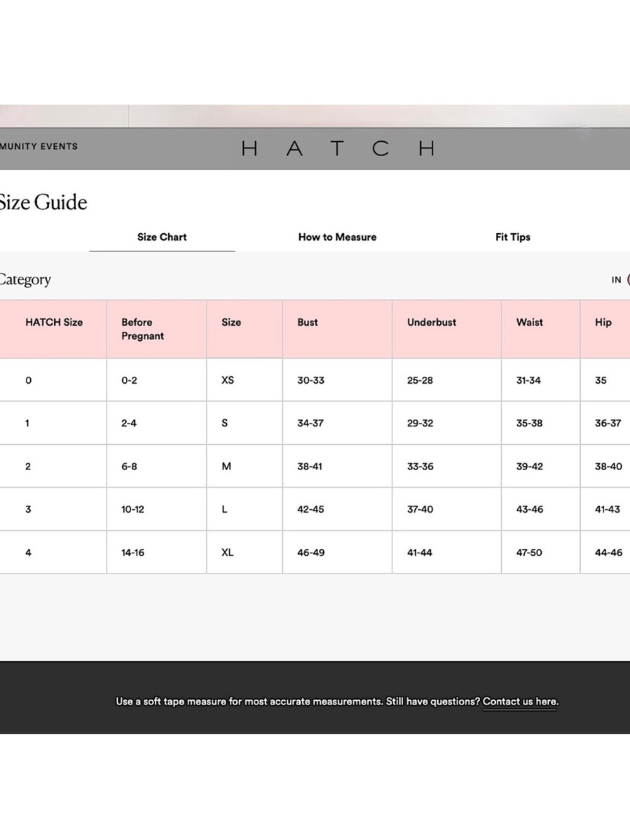Click the HATCH logo

click(338, 149)
